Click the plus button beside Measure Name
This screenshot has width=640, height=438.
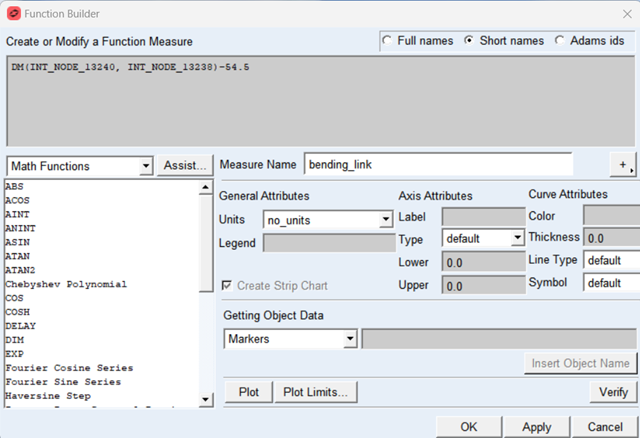tap(625, 165)
